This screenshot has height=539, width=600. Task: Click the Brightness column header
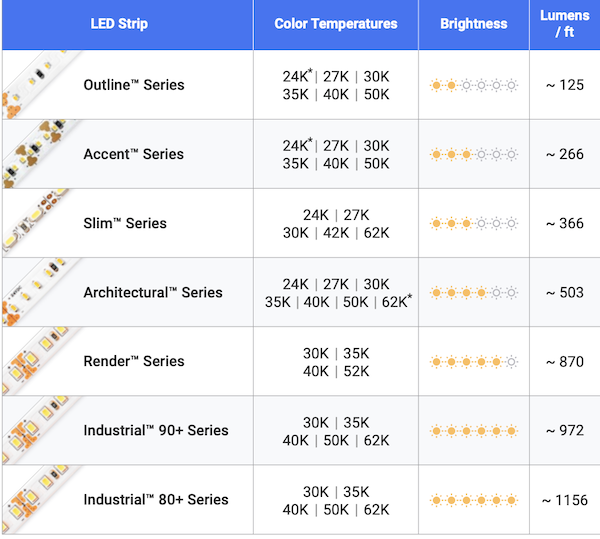[474, 24]
